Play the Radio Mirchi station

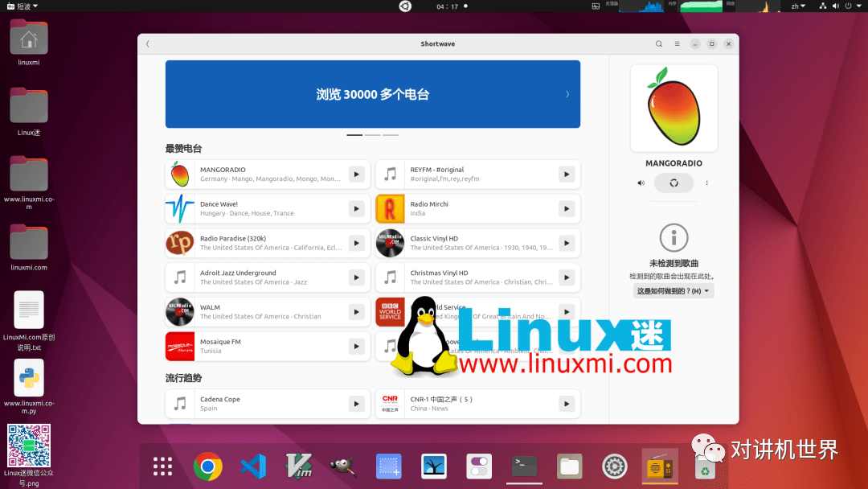pyautogui.click(x=567, y=209)
